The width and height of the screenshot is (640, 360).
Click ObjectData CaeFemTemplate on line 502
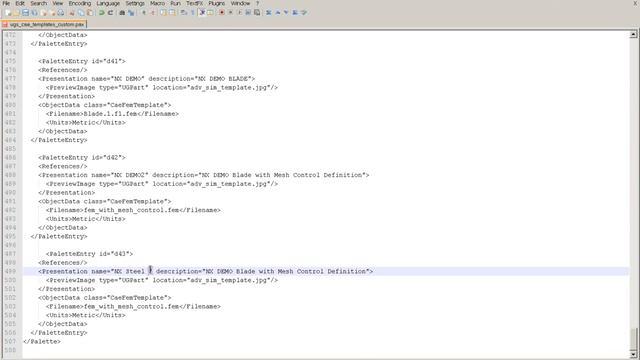point(105,298)
